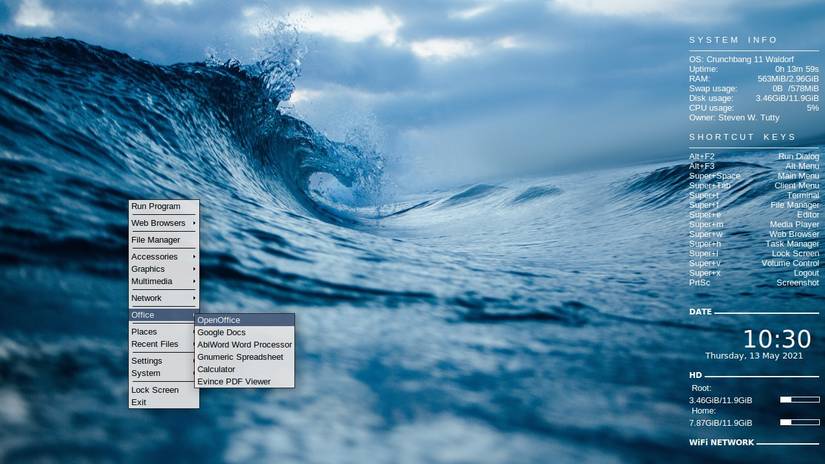Open Google Docs from the submenu
The width and height of the screenshot is (825, 464).
[x=245, y=332]
